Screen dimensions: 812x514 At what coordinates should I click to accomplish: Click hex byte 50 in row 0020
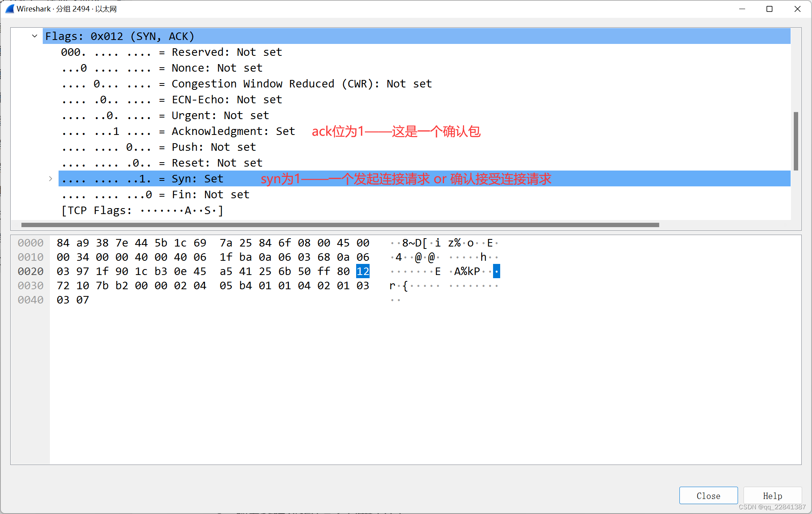click(x=304, y=271)
